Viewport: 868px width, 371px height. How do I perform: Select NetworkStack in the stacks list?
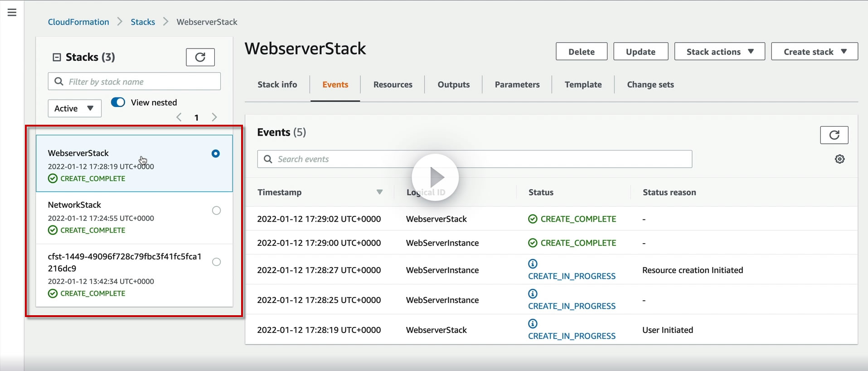pyautogui.click(x=74, y=205)
